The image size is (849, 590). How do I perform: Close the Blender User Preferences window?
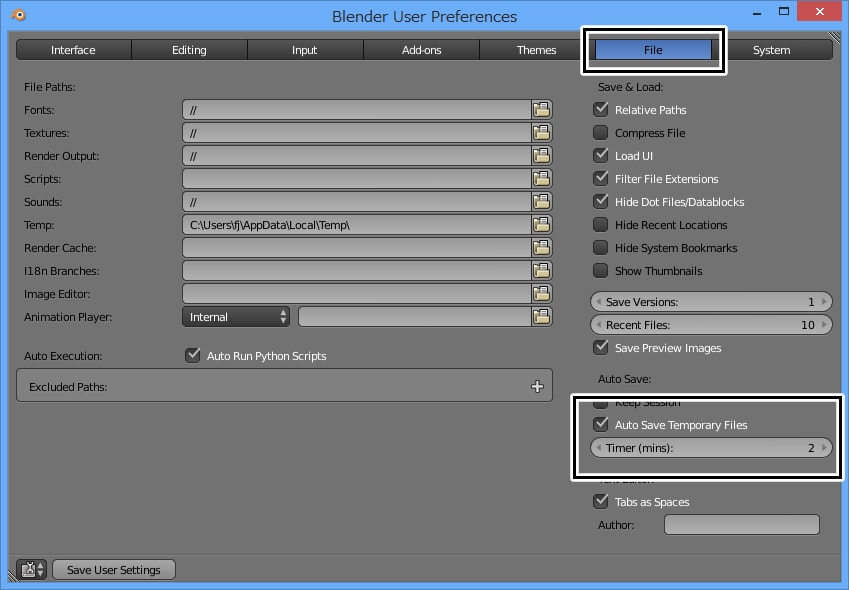[x=820, y=11]
